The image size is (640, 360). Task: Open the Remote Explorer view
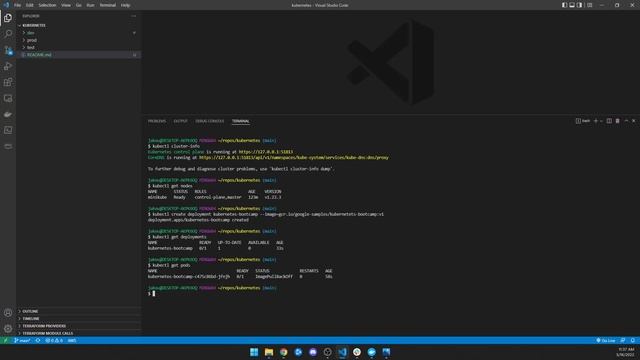(8, 98)
